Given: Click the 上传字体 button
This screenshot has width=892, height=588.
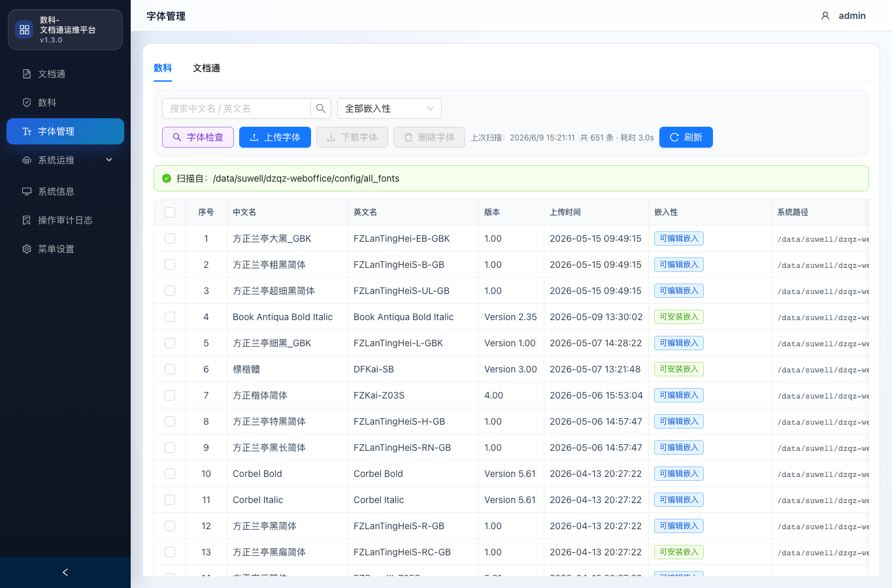Looking at the screenshot, I should 275,137.
